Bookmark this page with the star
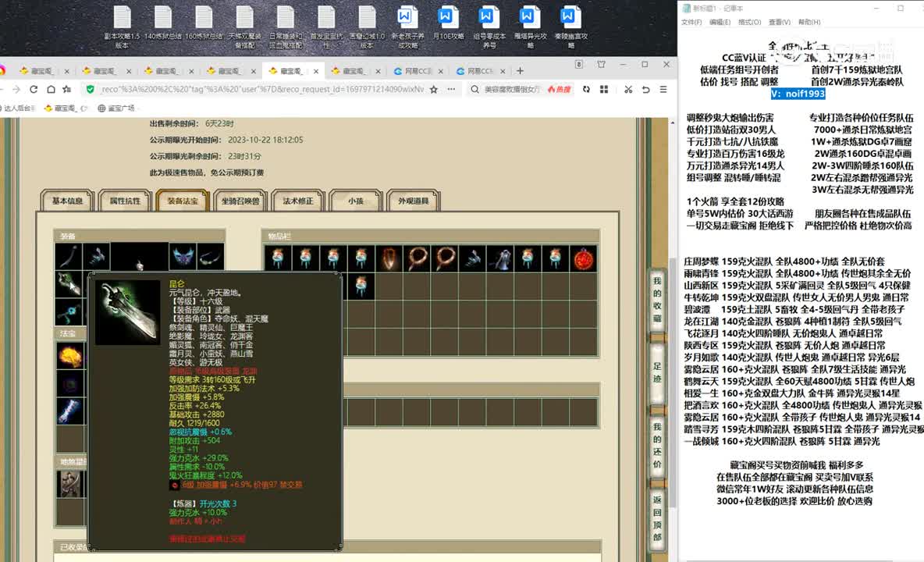 pyautogui.click(x=434, y=89)
